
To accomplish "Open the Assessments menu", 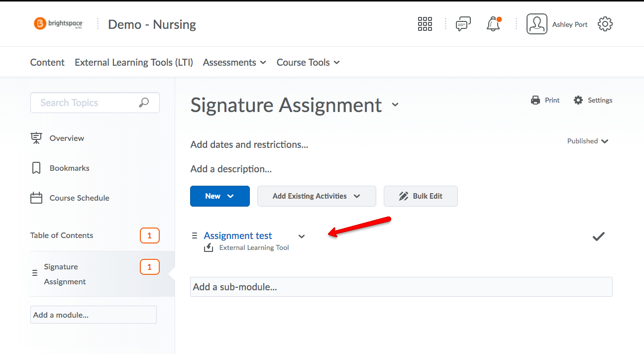I will (234, 62).
